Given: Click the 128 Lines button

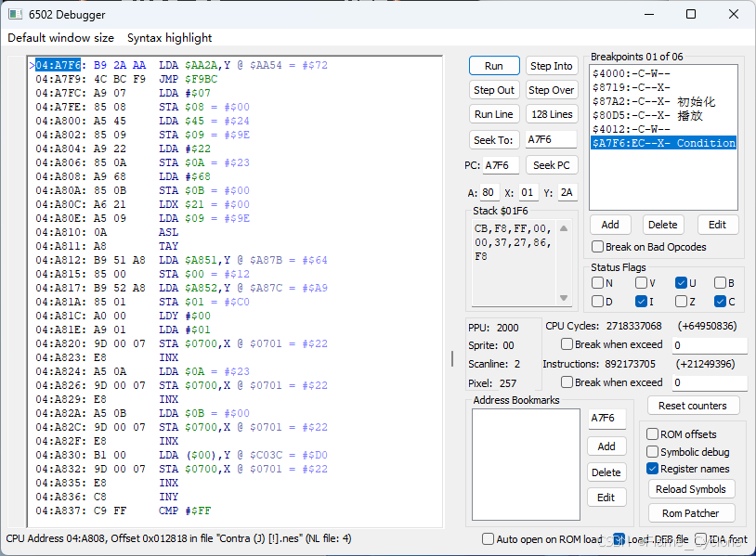Looking at the screenshot, I should point(551,114).
